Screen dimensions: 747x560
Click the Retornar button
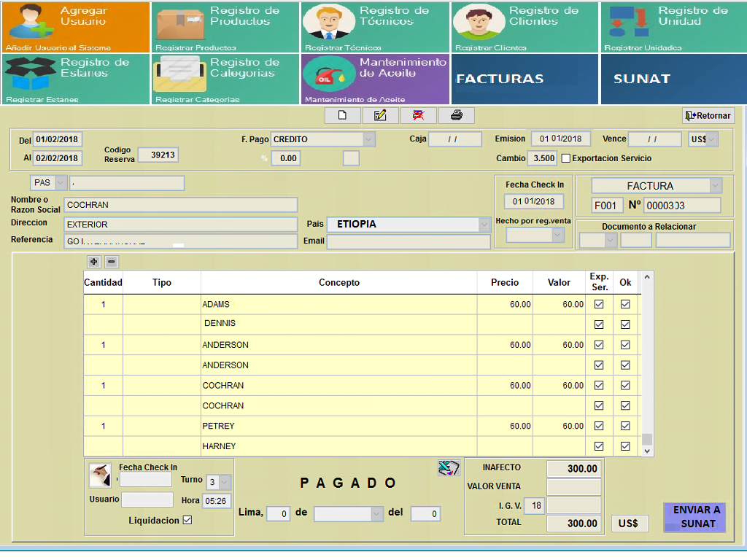pyautogui.click(x=708, y=116)
